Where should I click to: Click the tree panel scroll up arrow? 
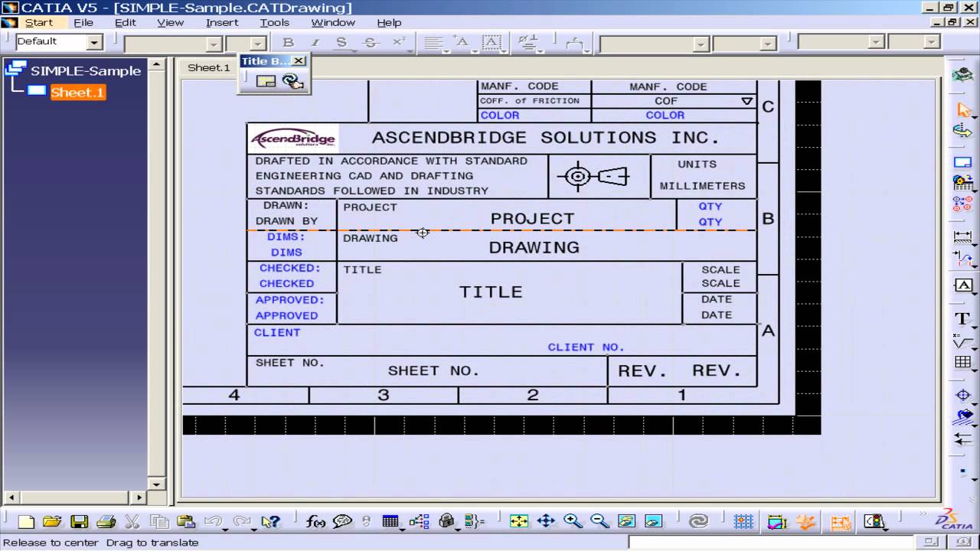click(x=156, y=65)
